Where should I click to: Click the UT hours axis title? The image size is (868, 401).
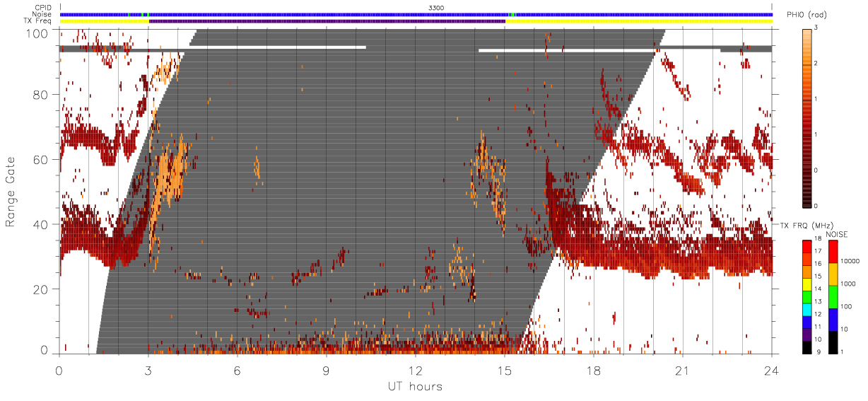(415, 386)
